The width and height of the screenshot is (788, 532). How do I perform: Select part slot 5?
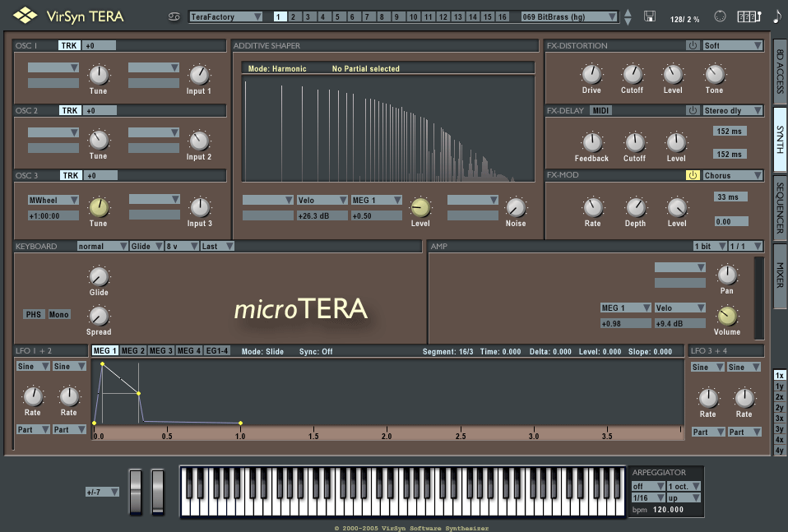337,16
